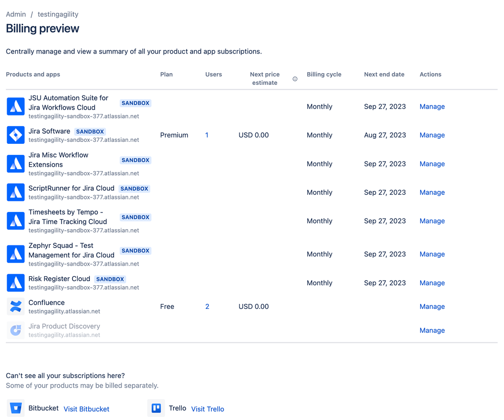Click the Jira Software product icon

pos(16,135)
